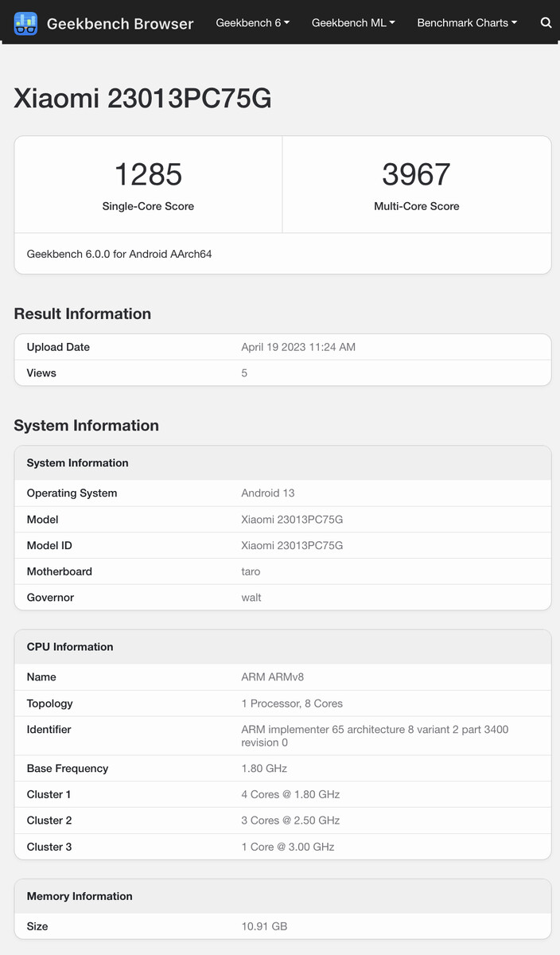
Task: Select the CPU Name ARM ARMv8 row
Action: click(282, 677)
